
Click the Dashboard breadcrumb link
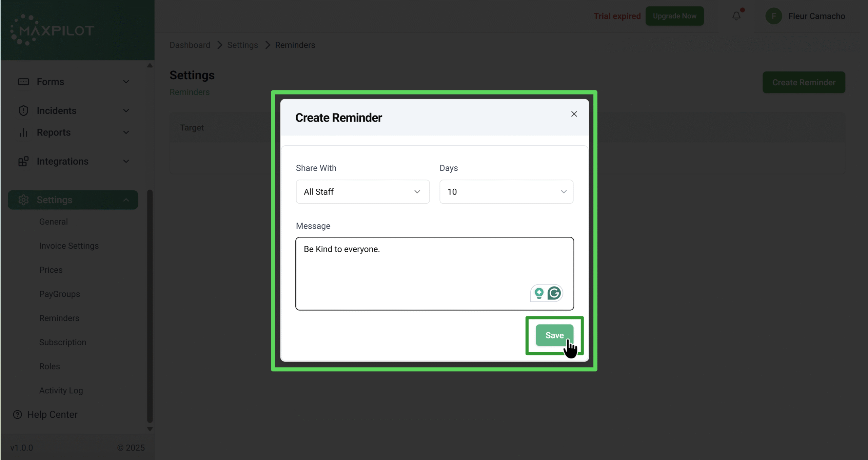190,45
